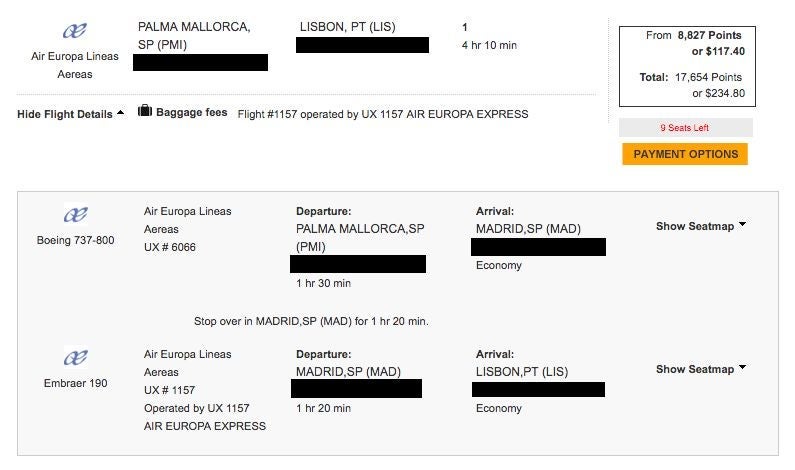The width and height of the screenshot is (795, 470).
Task: Click the total 17,654 Points amount
Action: [x=712, y=77]
